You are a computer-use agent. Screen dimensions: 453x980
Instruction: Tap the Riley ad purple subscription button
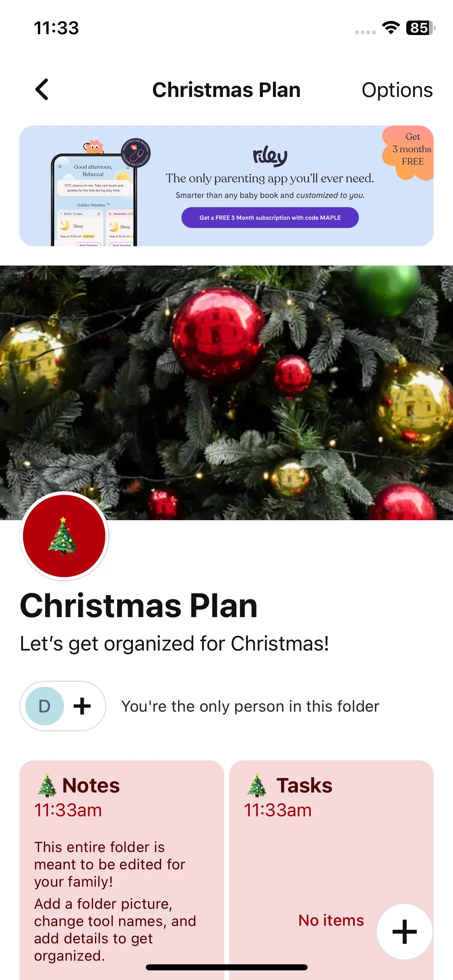(x=270, y=218)
